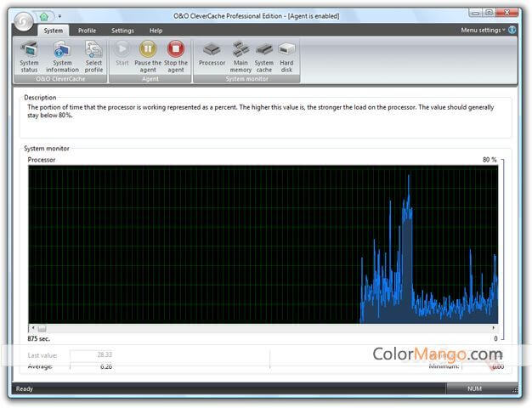Expand the Menu settings dropdown
Image resolution: width=532 pixels, height=408 pixels.
(x=483, y=30)
